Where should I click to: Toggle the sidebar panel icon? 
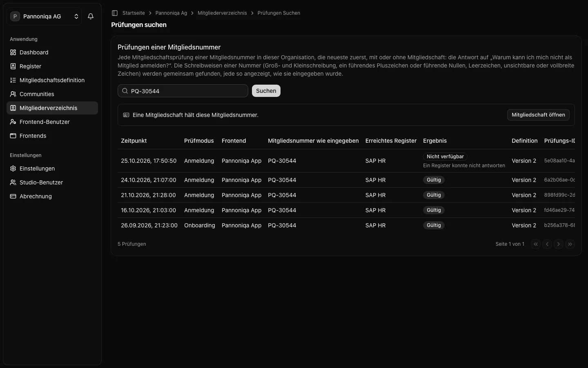coord(115,13)
